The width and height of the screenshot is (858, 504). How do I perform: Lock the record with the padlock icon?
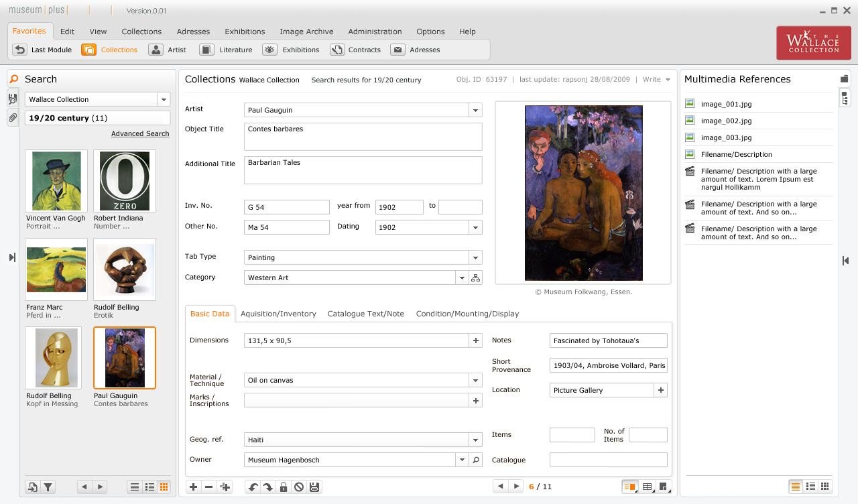click(x=284, y=487)
